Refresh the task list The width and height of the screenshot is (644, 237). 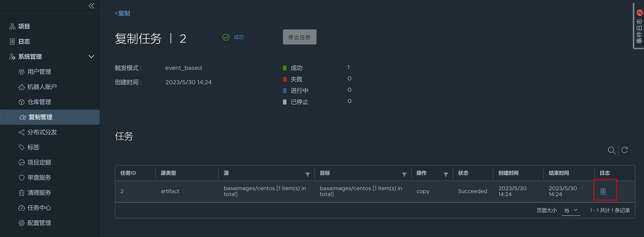pos(625,150)
